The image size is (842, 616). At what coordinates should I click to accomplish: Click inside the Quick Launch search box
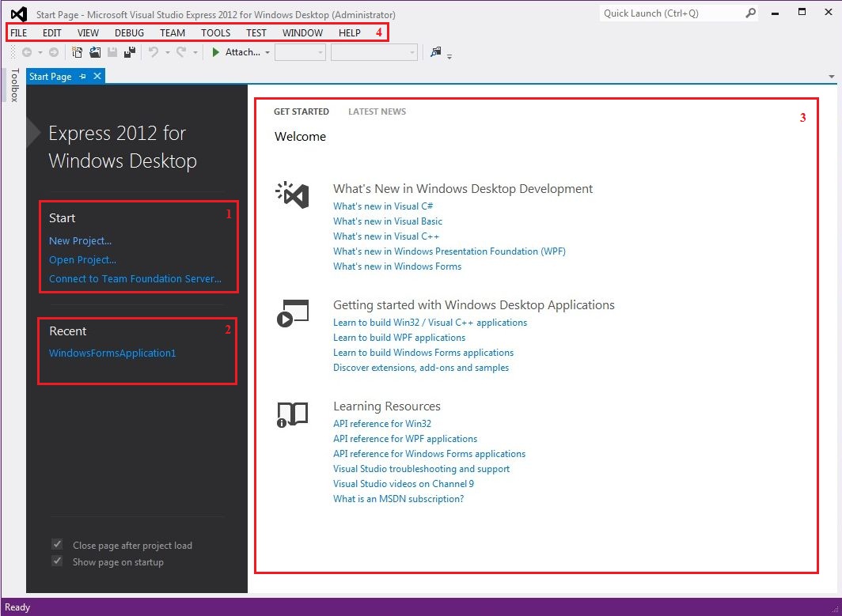pyautogui.click(x=670, y=13)
